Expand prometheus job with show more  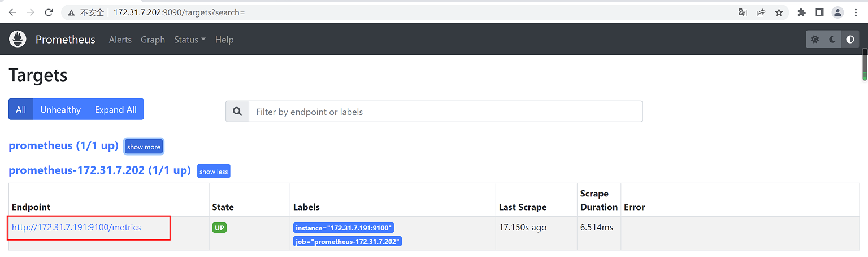(144, 147)
